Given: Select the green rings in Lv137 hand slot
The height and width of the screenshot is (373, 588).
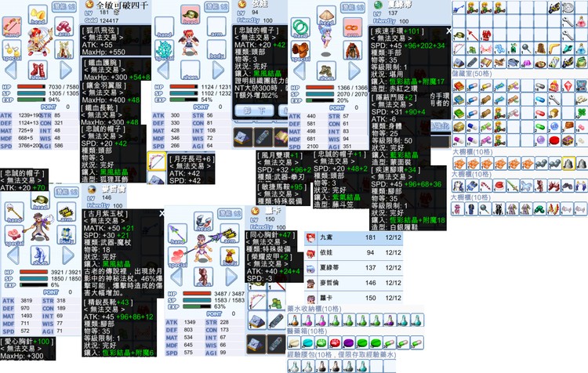Looking at the screenshot, I should 300,27.
